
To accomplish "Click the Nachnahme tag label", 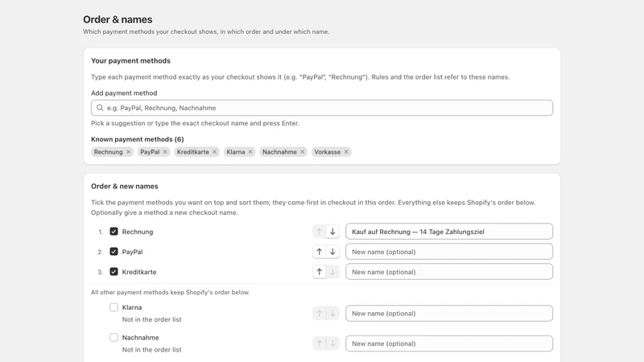I will tap(279, 152).
